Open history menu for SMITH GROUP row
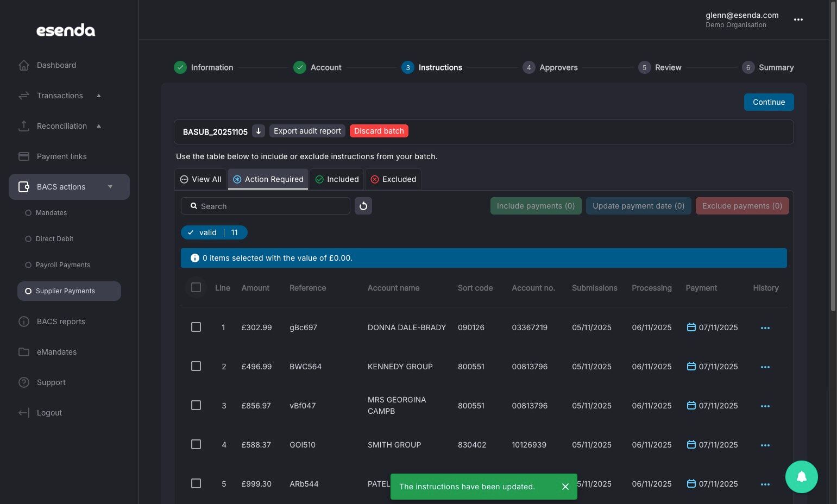Screen dimensions: 837x504 click(765, 445)
